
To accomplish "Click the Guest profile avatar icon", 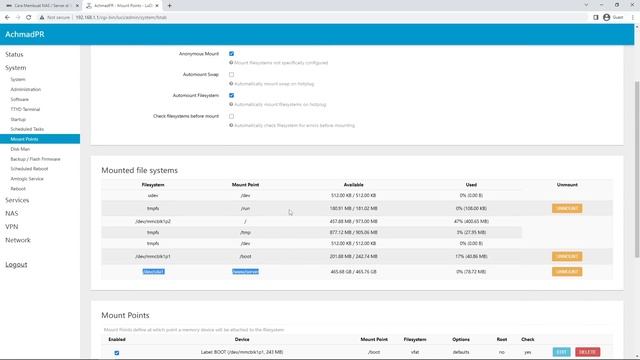I will click(x=607, y=18).
